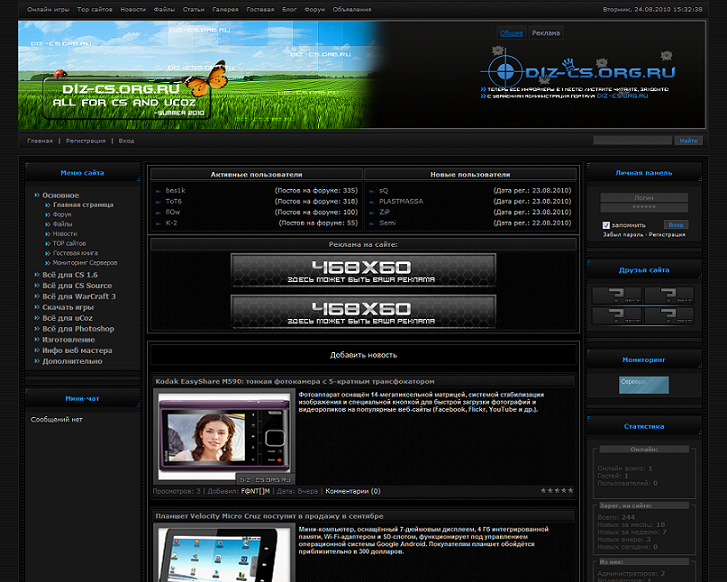The height and width of the screenshot is (582, 727).
Task: Switch to the 'Реклама' tab
Action: click(545, 33)
